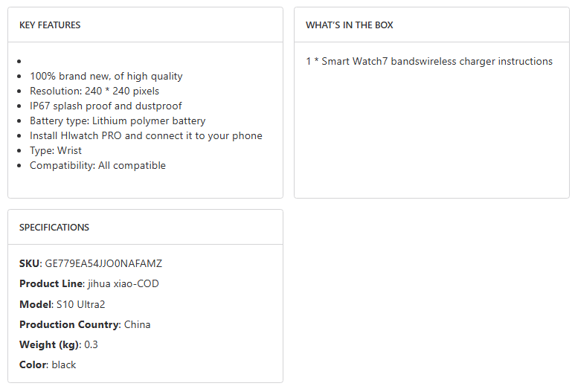The height and width of the screenshot is (392, 575).
Task: Click the SPECIFICATIONS heading
Action: 54,228
